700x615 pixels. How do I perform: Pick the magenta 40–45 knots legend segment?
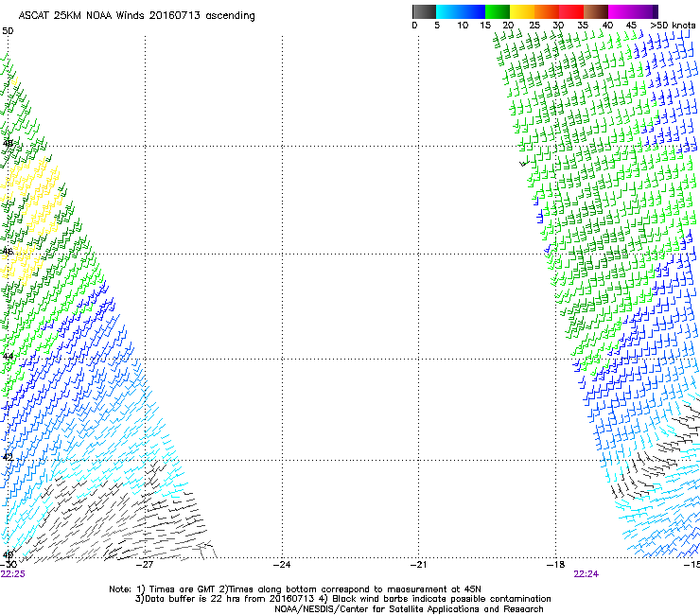(x=621, y=11)
